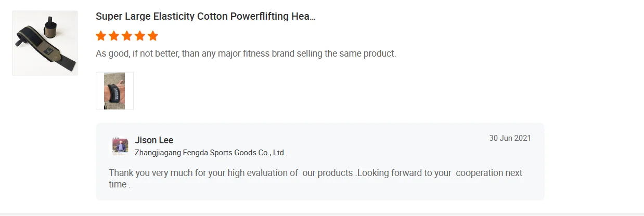Open the wrist wraps product thumbnail
The image size is (644, 216).
click(45, 43)
